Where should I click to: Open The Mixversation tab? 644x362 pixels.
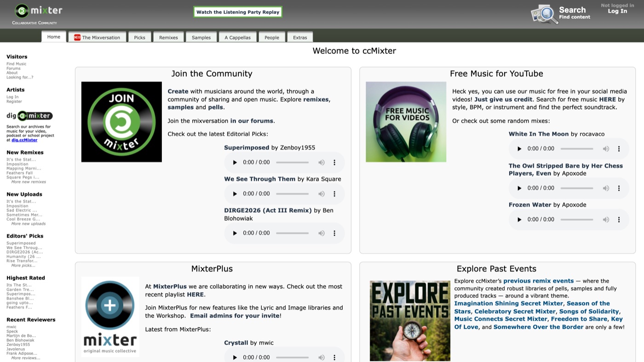tap(97, 37)
